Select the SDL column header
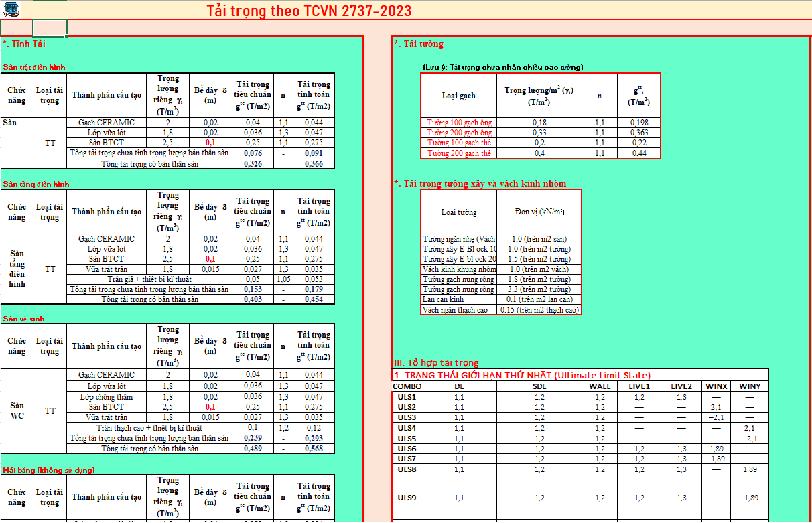This screenshot has height=523, width=812. tap(539, 386)
